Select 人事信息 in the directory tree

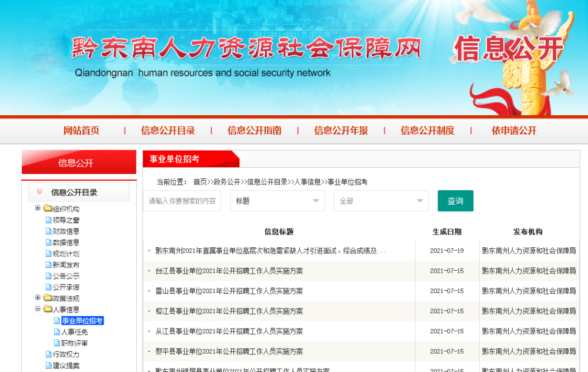point(66,310)
